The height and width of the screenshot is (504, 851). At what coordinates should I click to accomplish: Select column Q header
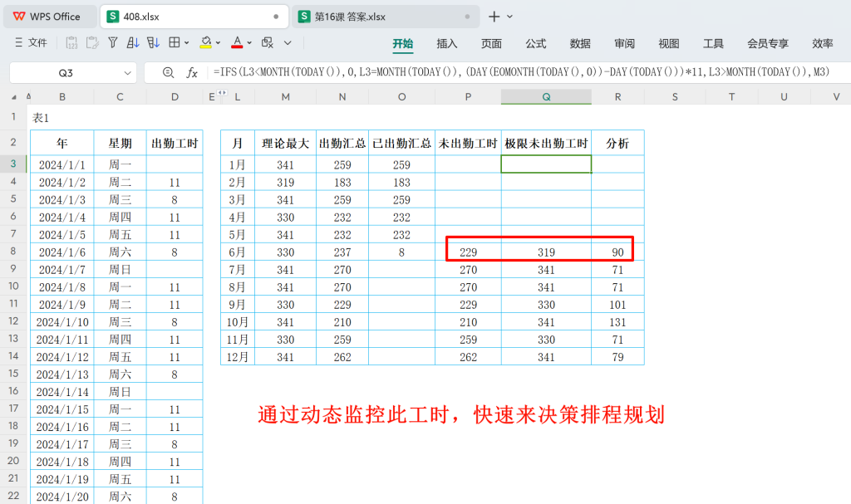[x=546, y=96]
